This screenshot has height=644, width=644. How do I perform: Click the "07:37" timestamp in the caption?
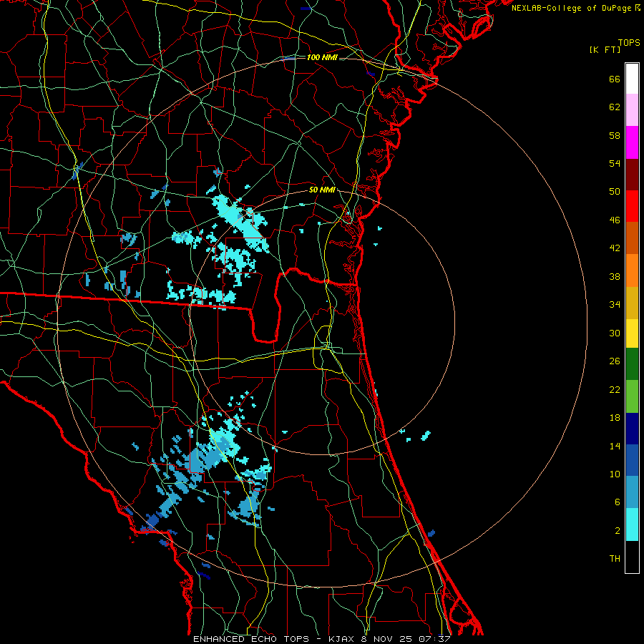(434, 639)
